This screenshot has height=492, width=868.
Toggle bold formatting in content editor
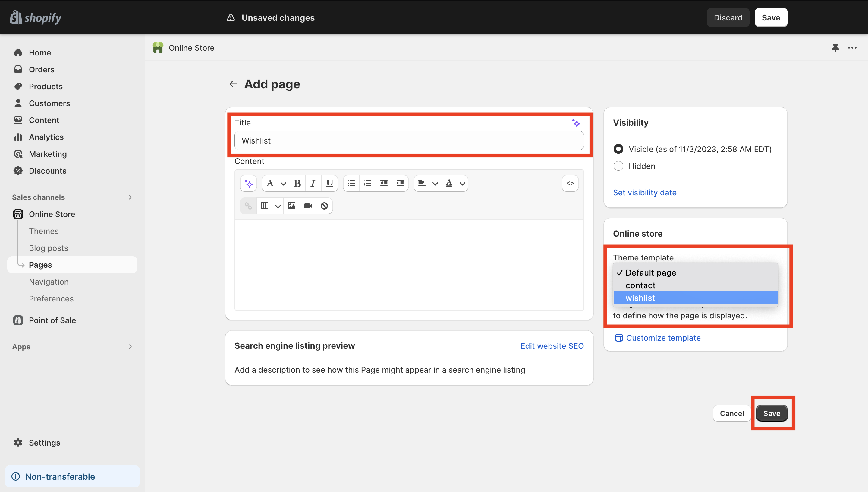coord(297,184)
